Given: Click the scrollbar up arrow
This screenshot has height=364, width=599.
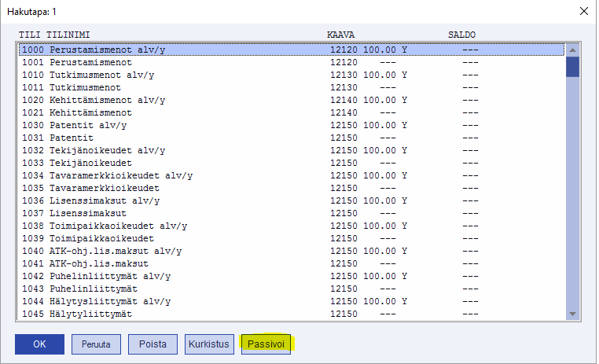Looking at the screenshot, I should coord(572,50).
